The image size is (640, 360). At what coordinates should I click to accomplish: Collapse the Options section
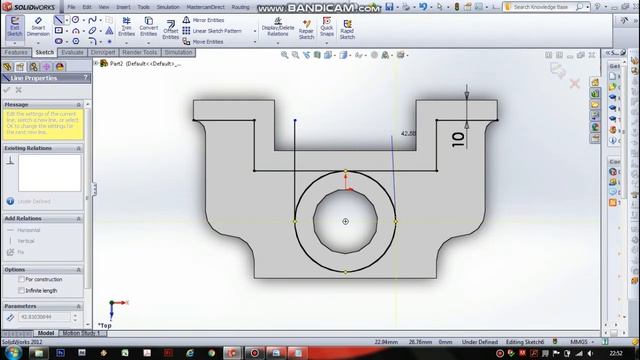(78, 270)
